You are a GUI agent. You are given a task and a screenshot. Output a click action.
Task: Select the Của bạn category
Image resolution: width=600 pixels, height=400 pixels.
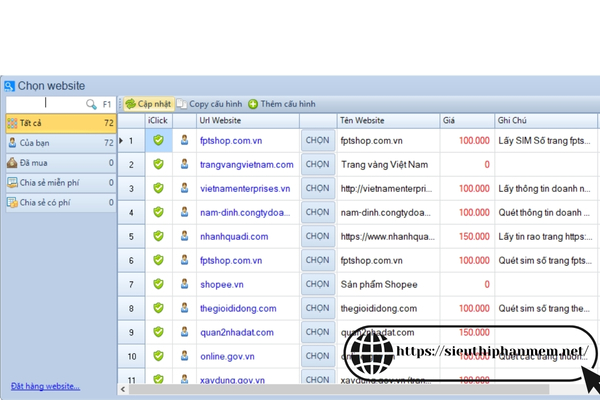(x=61, y=143)
